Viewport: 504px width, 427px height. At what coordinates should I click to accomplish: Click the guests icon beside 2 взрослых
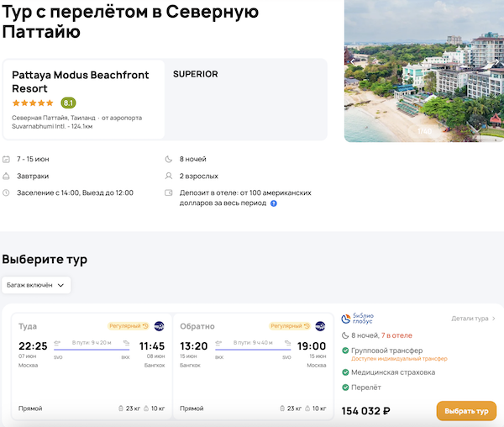pos(170,176)
